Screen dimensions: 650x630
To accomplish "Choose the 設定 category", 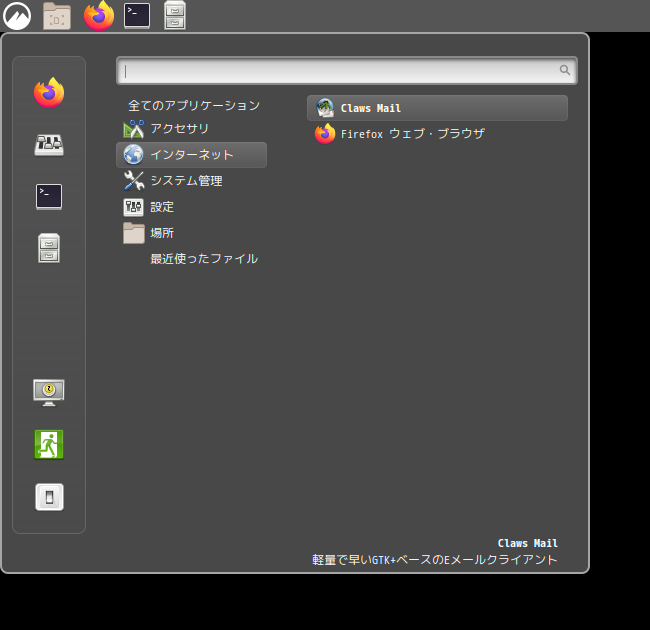I will (x=192, y=207).
